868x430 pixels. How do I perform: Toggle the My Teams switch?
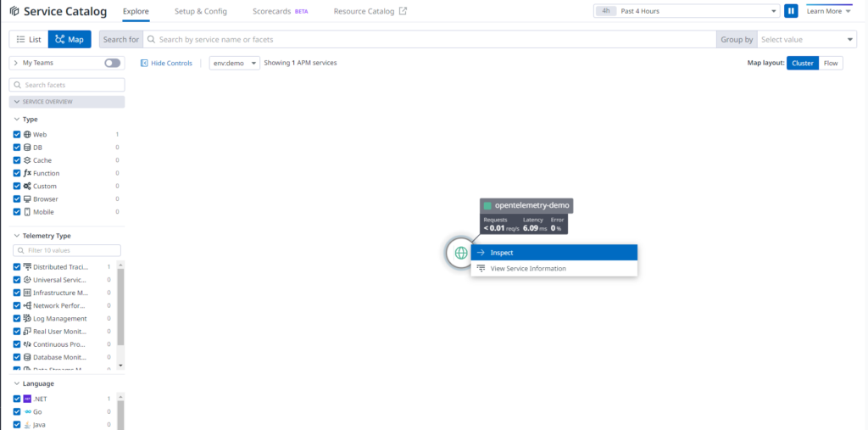click(113, 63)
